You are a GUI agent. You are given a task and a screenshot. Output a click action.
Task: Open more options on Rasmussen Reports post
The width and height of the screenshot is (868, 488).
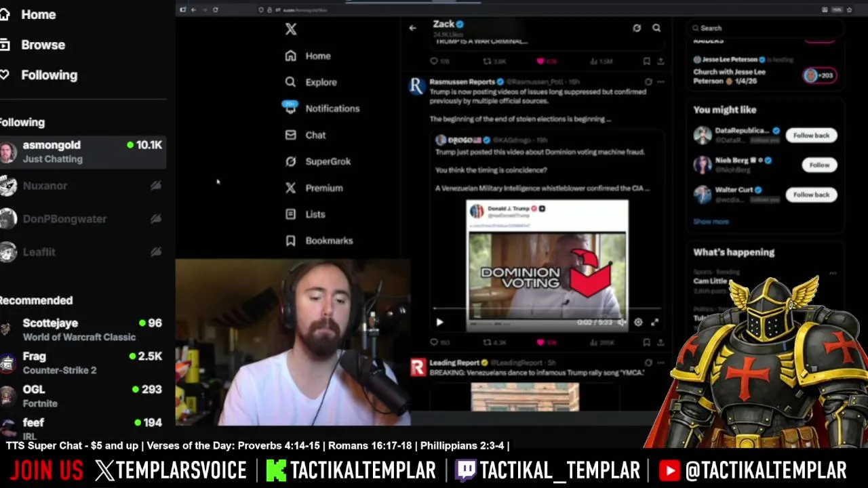pyautogui.click(x=660, y=82)
